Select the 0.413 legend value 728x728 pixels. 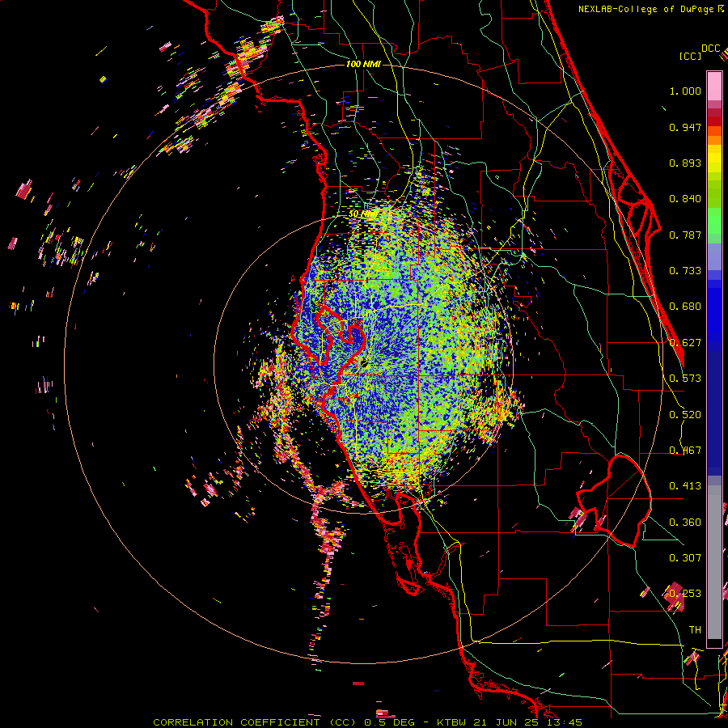(x=685, y=486)
